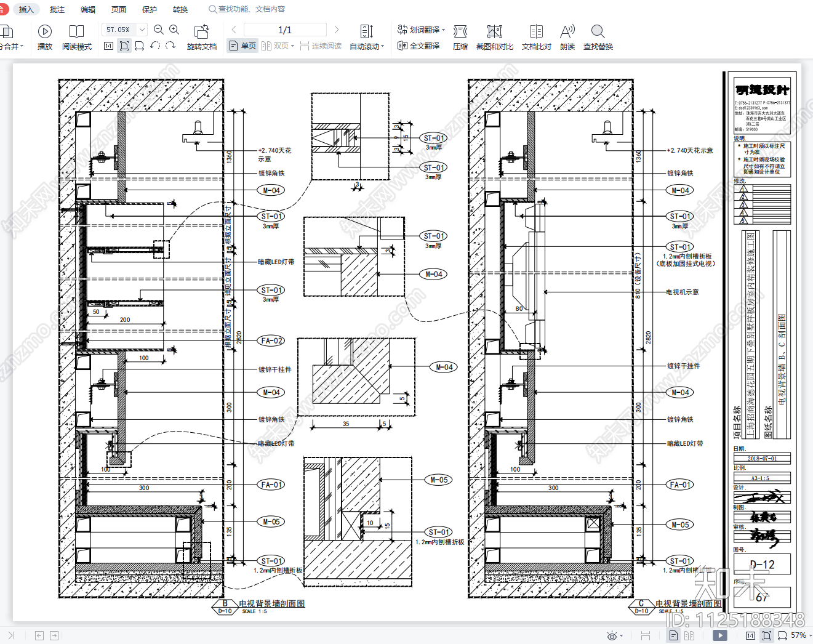This screenshot has height=644, width=813.
Task: Go to previous view in status bar
Action: [x=39, y=635]
